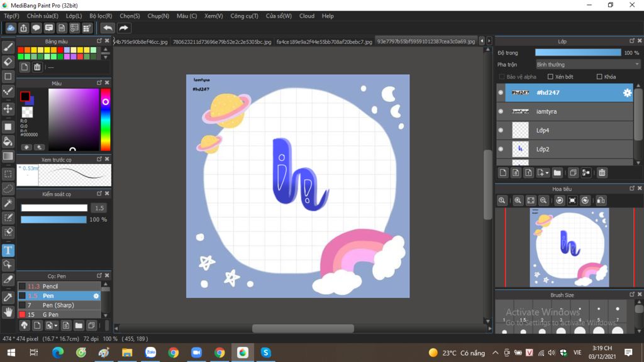Select the iamtyra layer

coord(565,112)
